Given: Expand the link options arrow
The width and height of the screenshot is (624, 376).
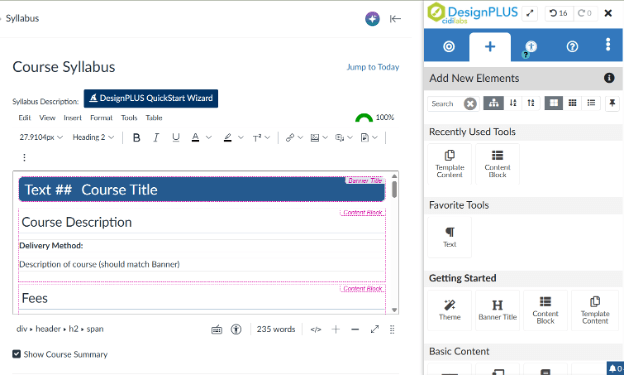Looking at the screenshot, I should click(300, 138).
